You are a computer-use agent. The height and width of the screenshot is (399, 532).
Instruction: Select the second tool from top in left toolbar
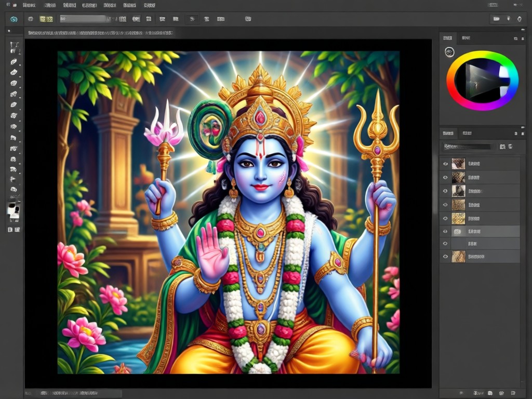[14, 62]
